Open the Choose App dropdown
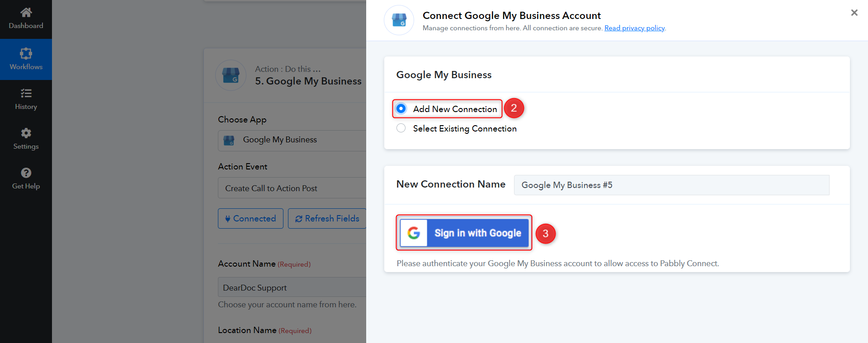 [x=292, y=141]
